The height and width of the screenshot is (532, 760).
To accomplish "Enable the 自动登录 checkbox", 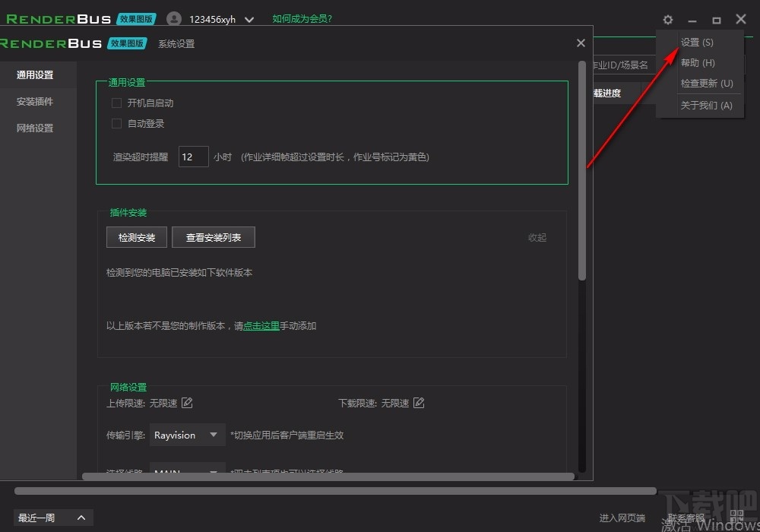I will (116, 124).
